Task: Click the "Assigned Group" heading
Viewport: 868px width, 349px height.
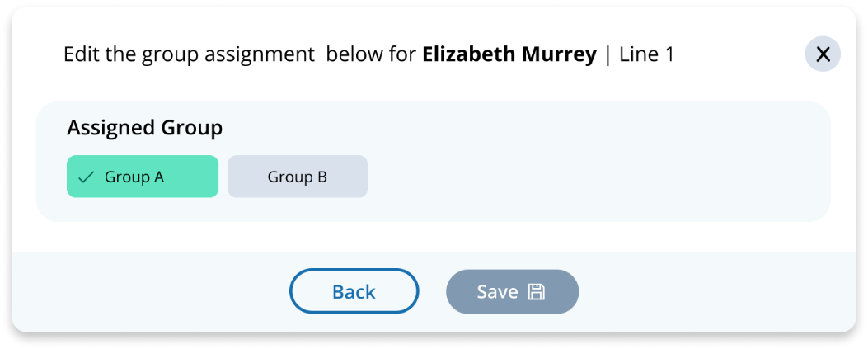Action: point(145,128)
